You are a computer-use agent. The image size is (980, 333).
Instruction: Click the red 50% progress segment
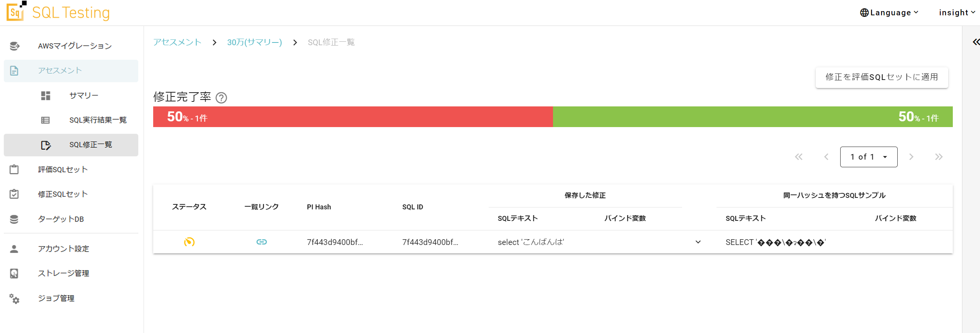[353, 117]
